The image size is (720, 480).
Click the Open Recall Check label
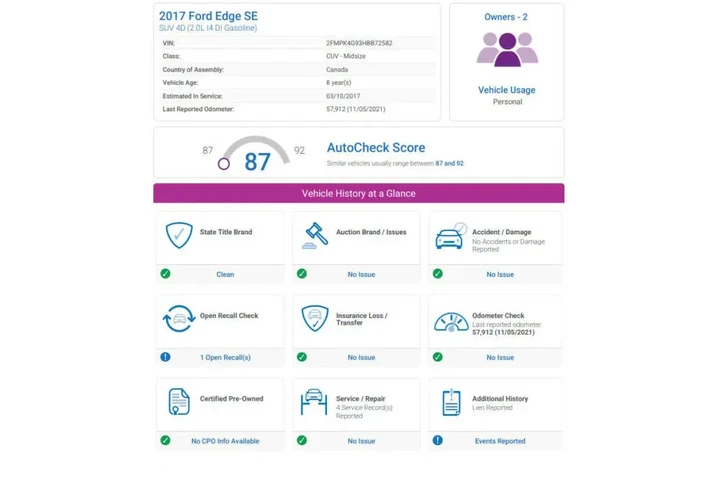[229, 316]
